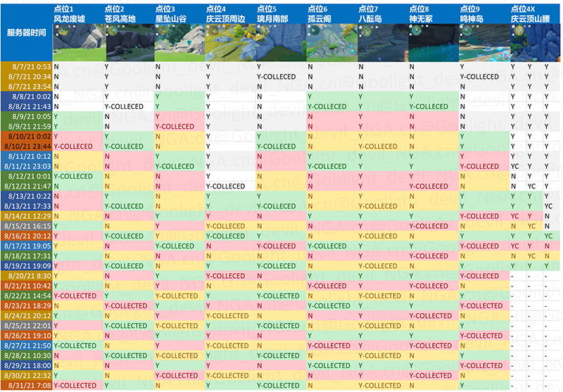Select the 8/13/21 17:33 timestamp cell
The image size is (563, 392).
(27, 206)
